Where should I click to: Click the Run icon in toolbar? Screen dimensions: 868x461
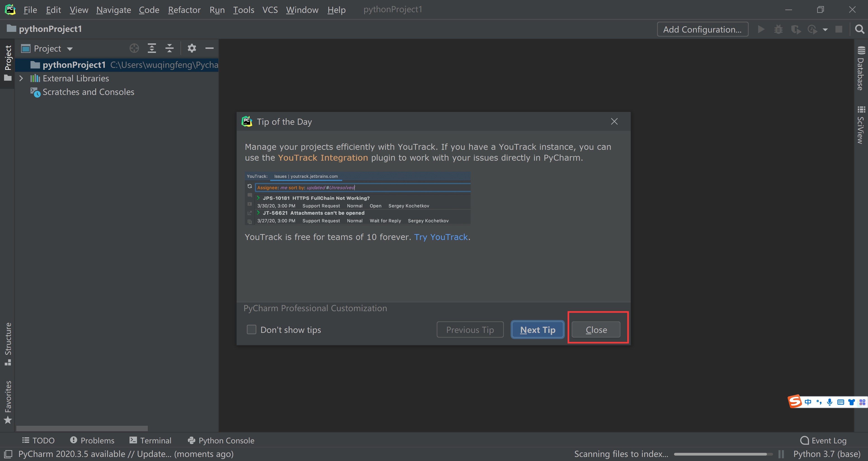coord(761,29)
